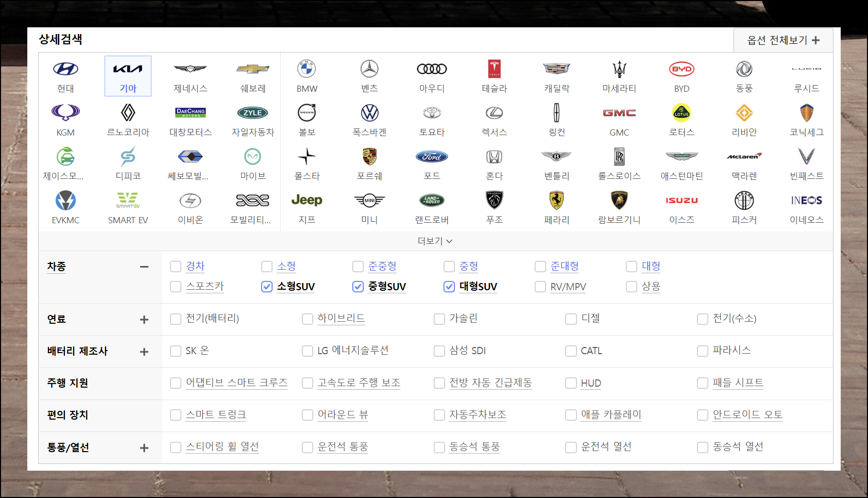868x498 pixels.
Task: Click the 패들 시프트 link
Action: click(738, 383)
